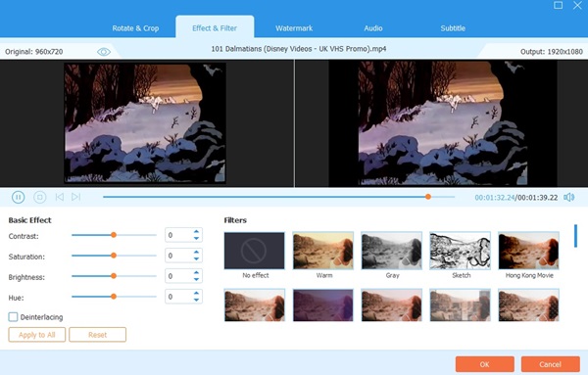
Task: Decrease Contrast value with down arrow
Action: pyautogui.click(x=196, y=238)
